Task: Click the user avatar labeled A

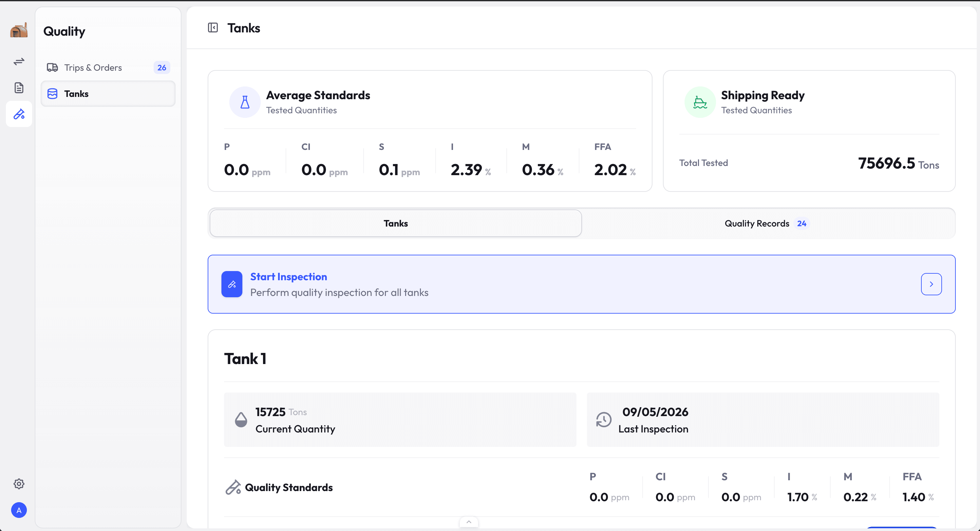Action: tap(19, 510)
